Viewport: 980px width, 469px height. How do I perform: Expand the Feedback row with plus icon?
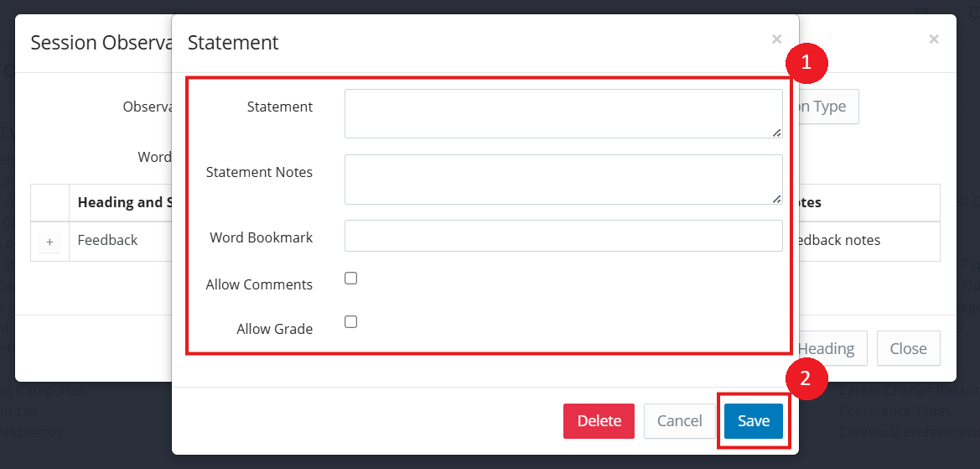[49, 242]
